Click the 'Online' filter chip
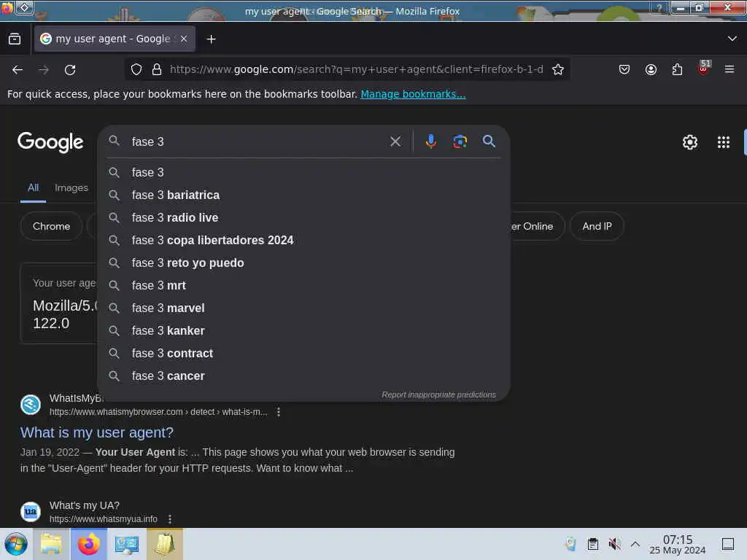747x560 pixels. [536, 226]
